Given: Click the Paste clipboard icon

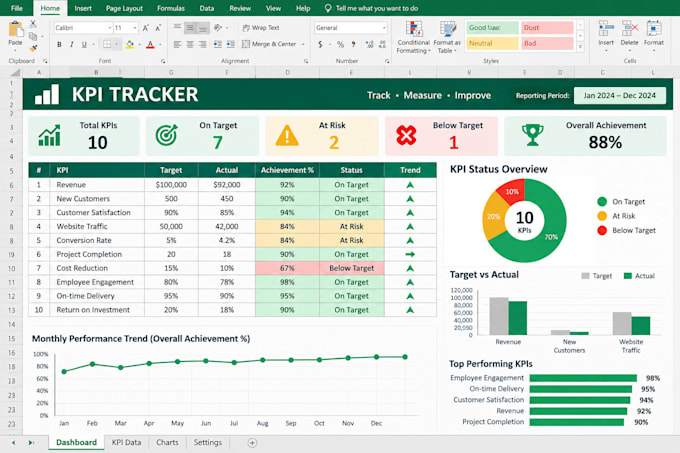Looking at the screenshot, I should pos(16,30).
